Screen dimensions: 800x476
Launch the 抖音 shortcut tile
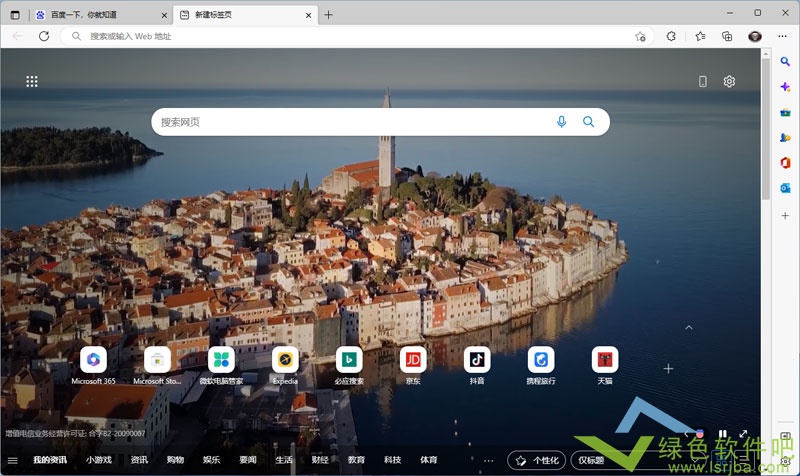(x=477, y=359)
